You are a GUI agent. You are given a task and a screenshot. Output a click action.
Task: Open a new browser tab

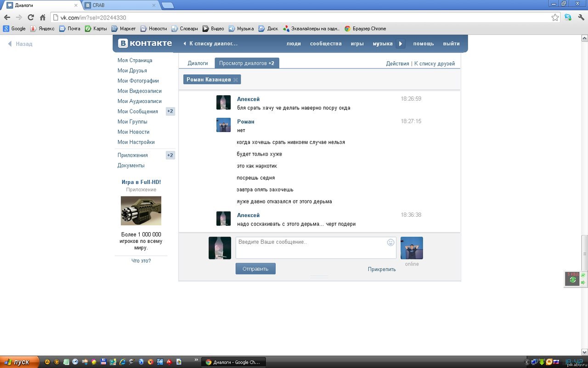[168, 6]
